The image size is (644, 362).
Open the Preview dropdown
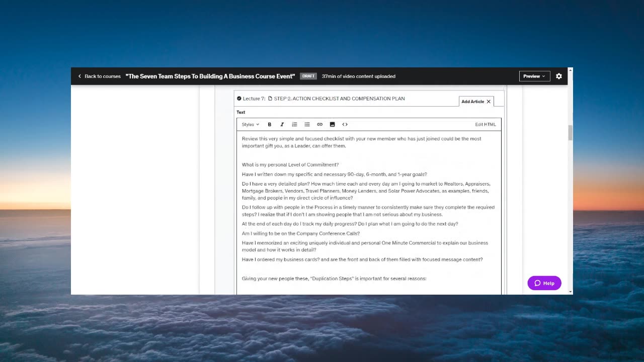point(534,76)
